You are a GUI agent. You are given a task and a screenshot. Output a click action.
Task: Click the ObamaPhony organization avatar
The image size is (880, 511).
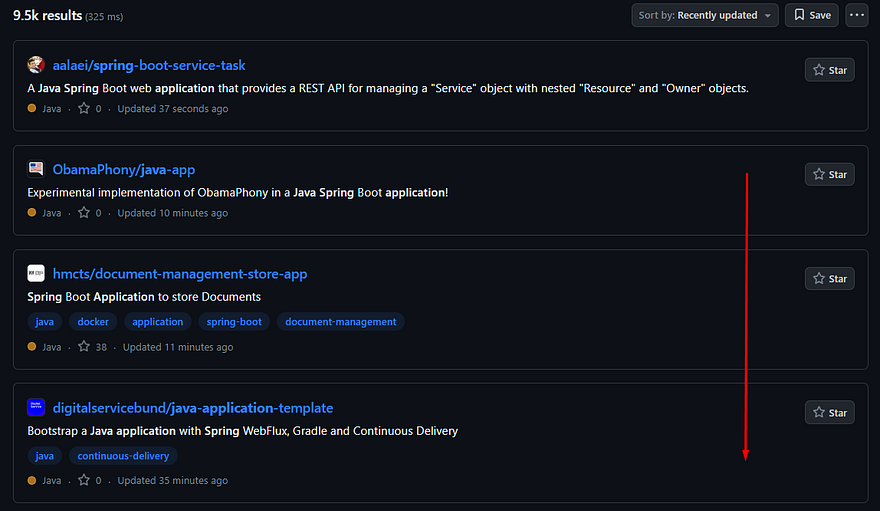(36, 168)
